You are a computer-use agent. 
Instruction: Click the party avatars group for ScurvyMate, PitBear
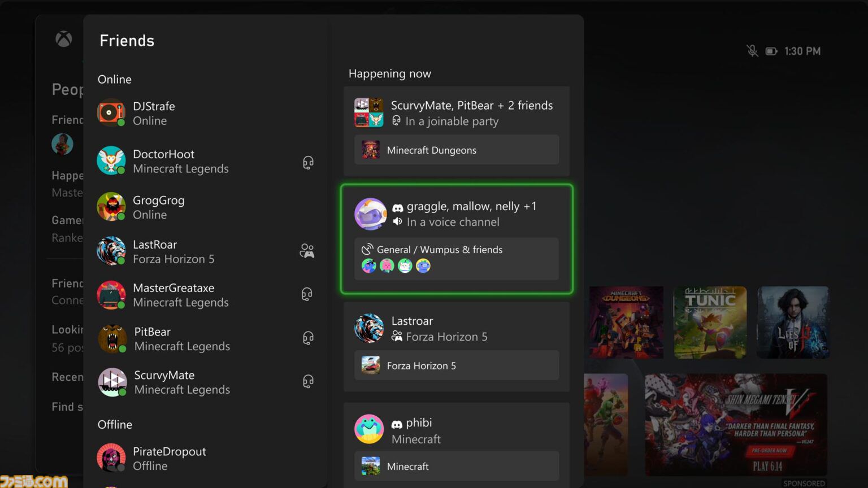[369, 112]
